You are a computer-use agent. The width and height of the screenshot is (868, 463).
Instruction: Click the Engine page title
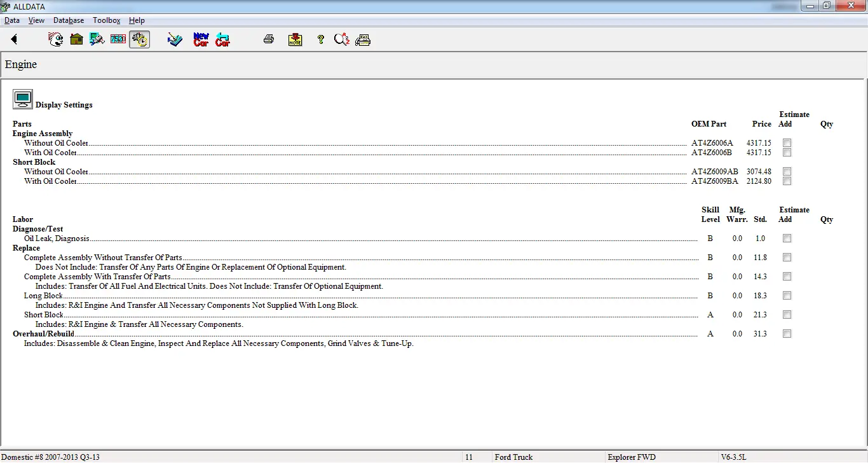click(21, 65)
